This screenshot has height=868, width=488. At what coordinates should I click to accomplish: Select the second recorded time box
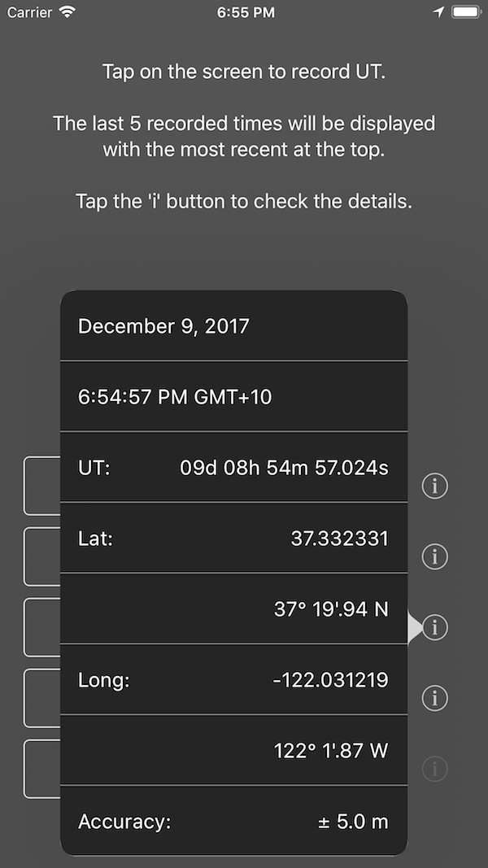(41, 556)
